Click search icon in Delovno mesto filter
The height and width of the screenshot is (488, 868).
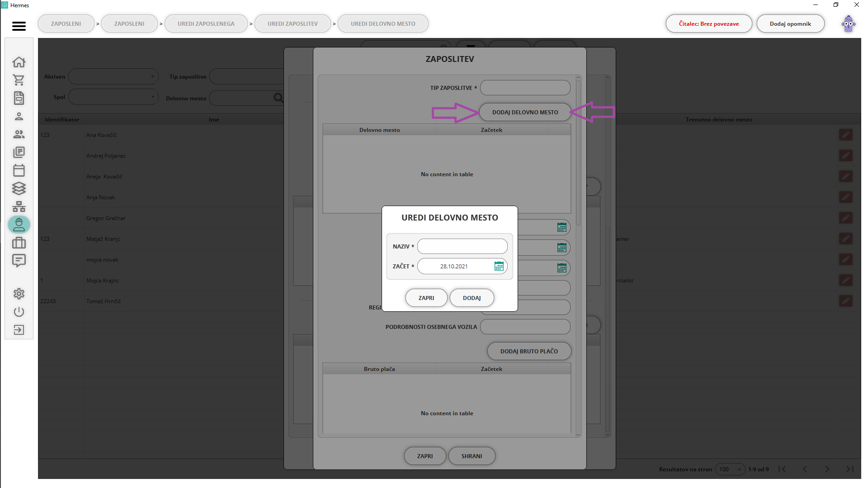(278, 98)
